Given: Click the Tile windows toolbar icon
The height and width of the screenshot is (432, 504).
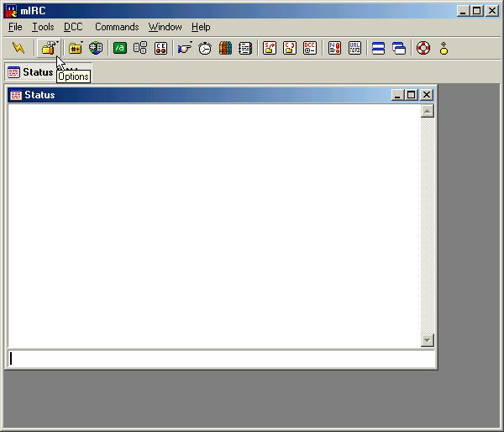Looking at the screenshot, I should coord(378,48).
